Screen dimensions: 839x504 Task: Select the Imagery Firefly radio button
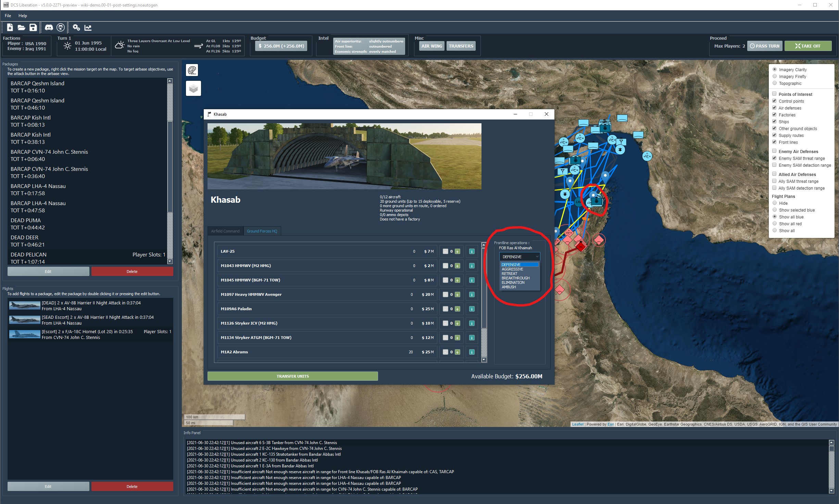click(774, 76)
